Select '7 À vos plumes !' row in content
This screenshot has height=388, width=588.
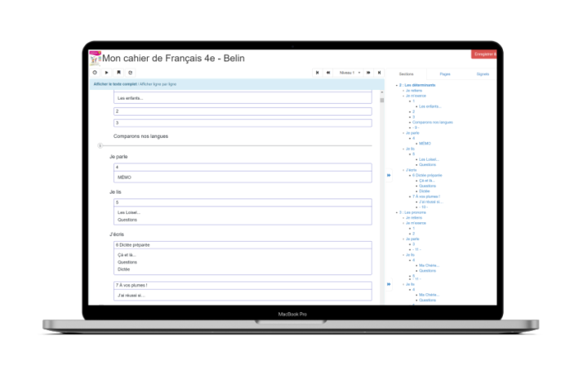243,286
